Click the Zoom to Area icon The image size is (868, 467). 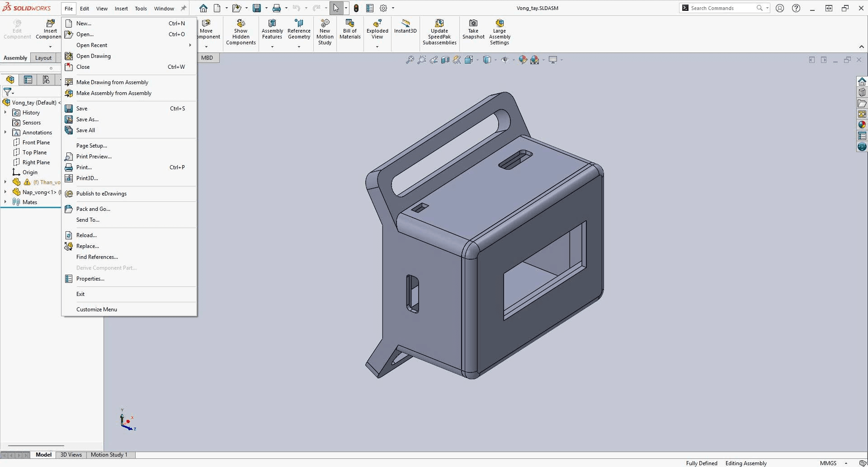421,60
